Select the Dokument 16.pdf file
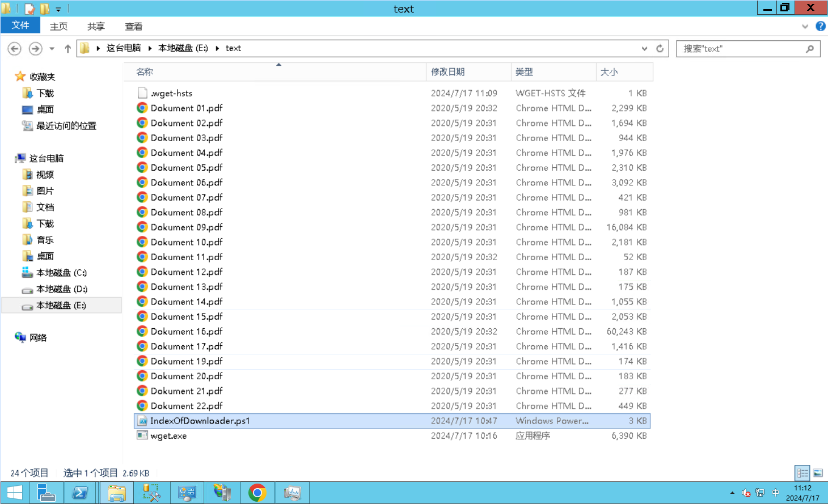828x504 pixels. (x=187, y=332)
